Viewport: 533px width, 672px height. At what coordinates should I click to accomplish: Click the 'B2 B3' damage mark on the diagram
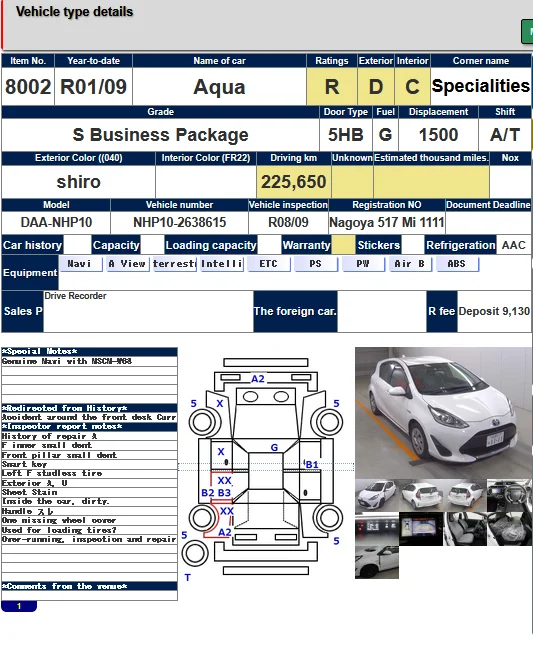216,493
